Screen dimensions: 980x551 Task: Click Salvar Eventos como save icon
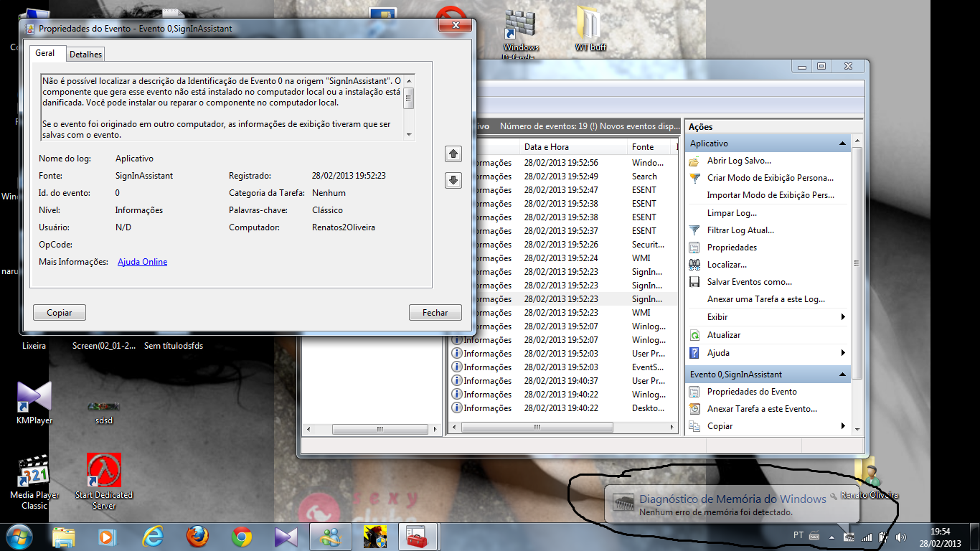[694, 282]
